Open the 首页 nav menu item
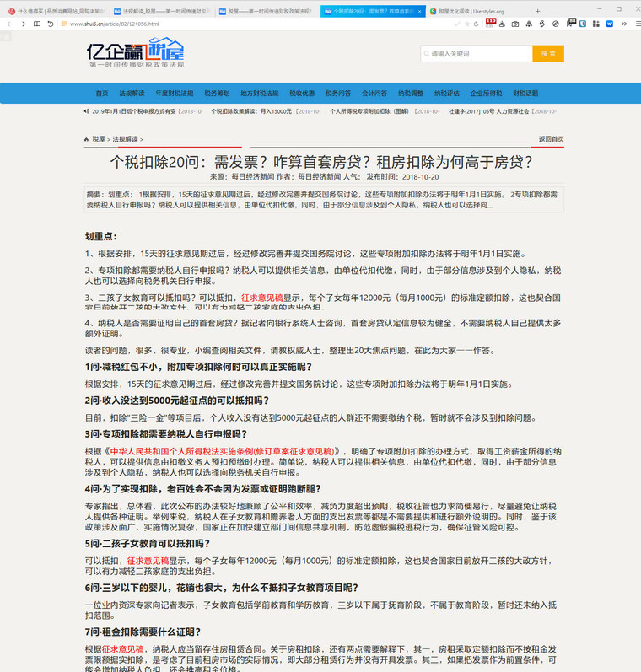This screenshot has height=672, width=641. coord(101,93)
